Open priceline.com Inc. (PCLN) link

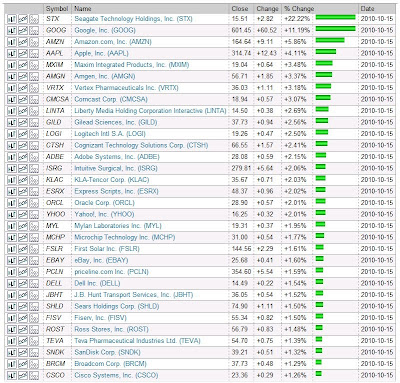(x=111, y=272)
